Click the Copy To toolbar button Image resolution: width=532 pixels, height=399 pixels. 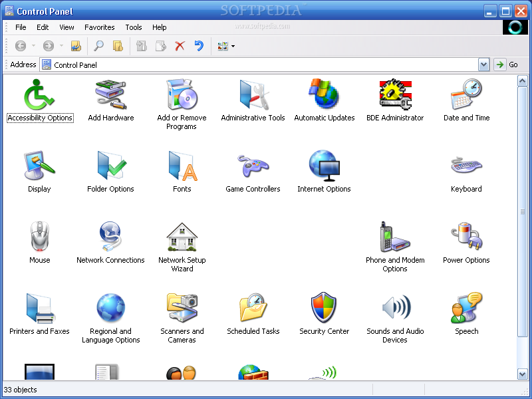(161, 46)
